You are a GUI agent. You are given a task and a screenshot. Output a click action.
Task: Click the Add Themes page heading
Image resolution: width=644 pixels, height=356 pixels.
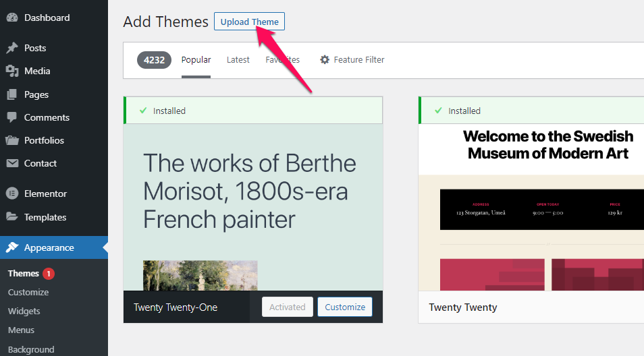(166, 22)
